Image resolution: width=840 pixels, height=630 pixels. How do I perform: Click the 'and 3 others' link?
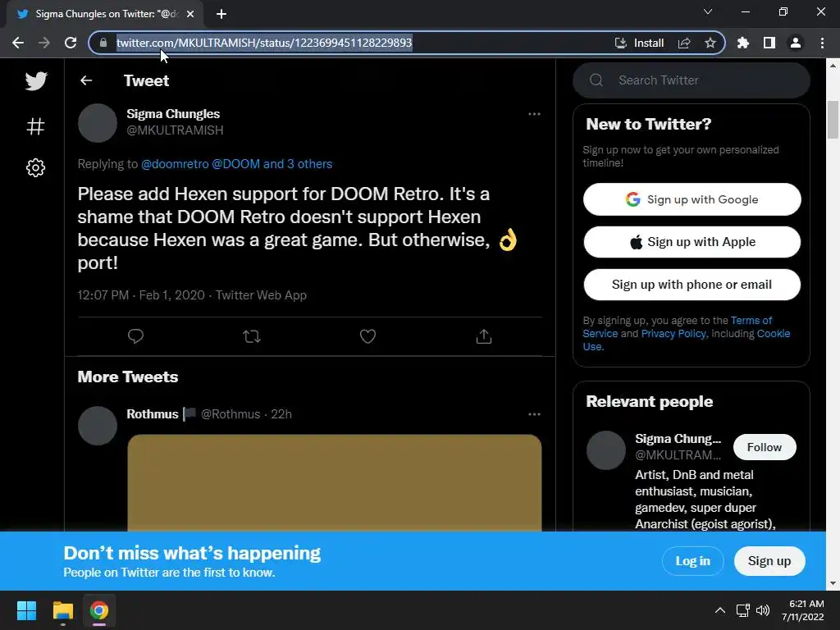pos(297,164)
